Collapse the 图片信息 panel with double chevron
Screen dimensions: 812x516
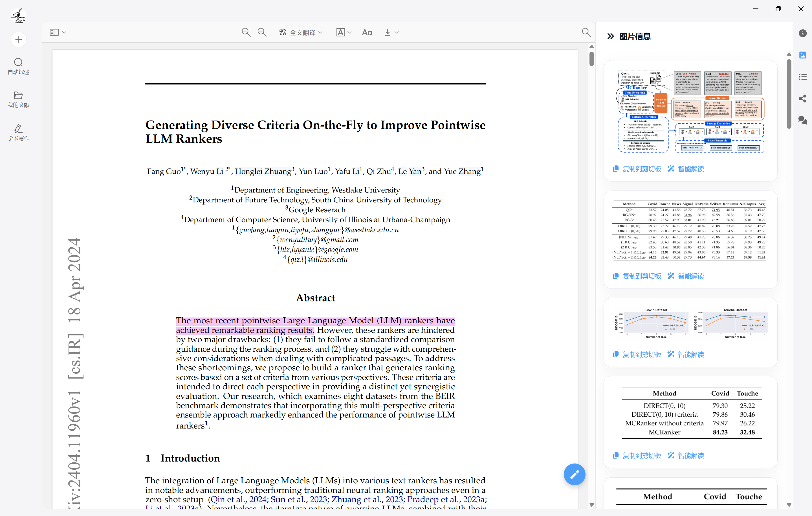(610, 36)
